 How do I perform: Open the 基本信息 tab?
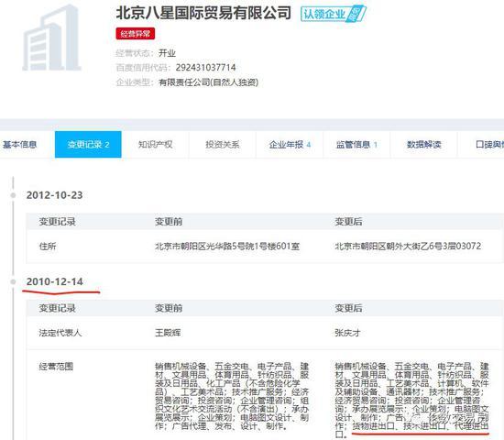tap(20, 145)
